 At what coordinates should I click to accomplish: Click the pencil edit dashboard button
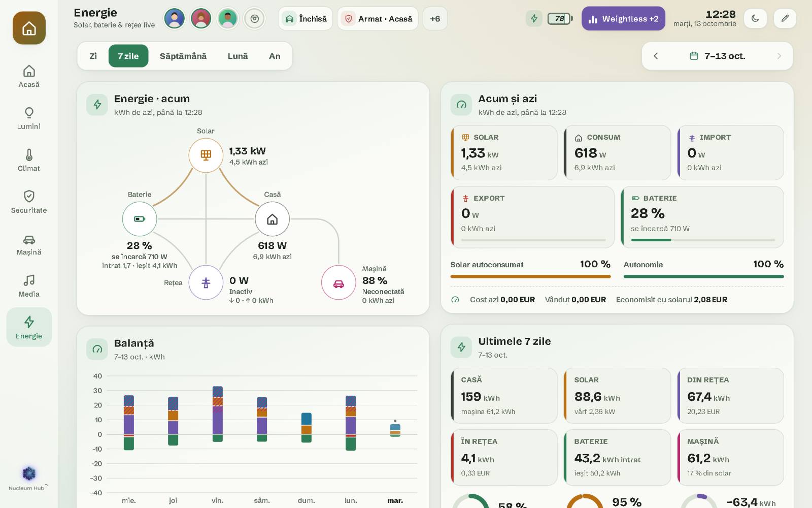pyautogui.click(x=785, y=19)
